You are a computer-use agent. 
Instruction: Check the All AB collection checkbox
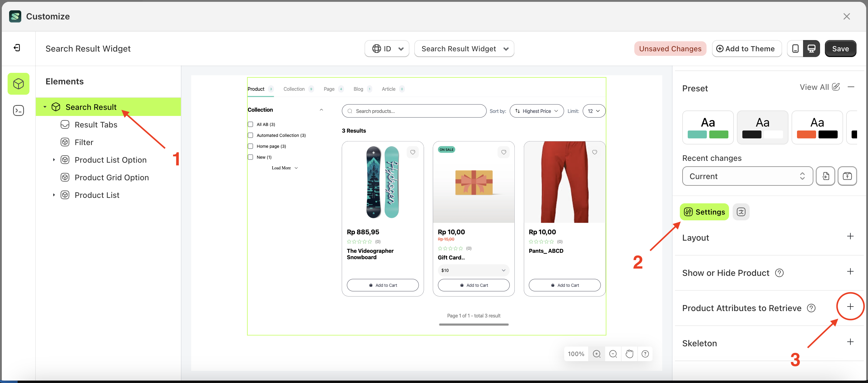click(250, 124)
